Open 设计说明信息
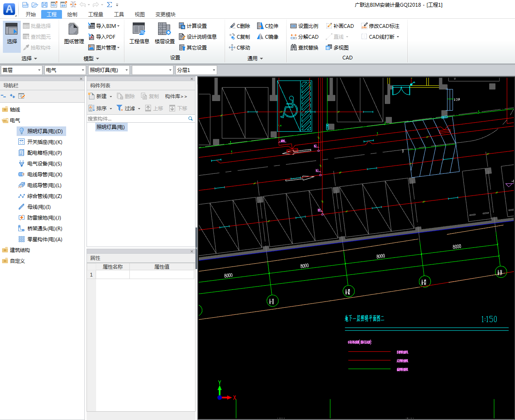The image size is (515, 420). point(198,37)
